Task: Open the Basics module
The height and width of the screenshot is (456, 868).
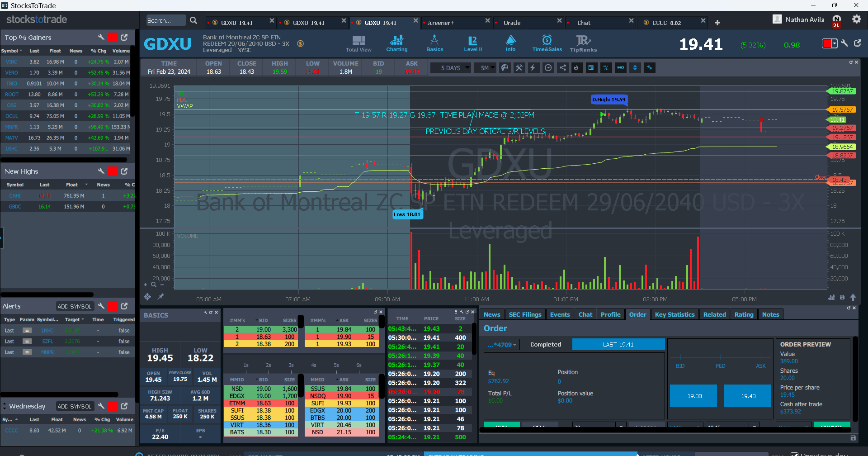Action: [x=434, y=44]
